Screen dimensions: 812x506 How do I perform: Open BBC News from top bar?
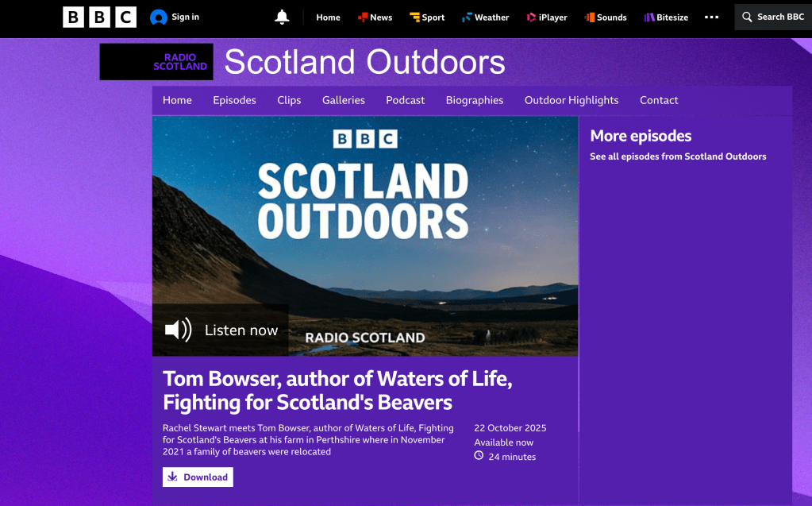click(375, 17)
